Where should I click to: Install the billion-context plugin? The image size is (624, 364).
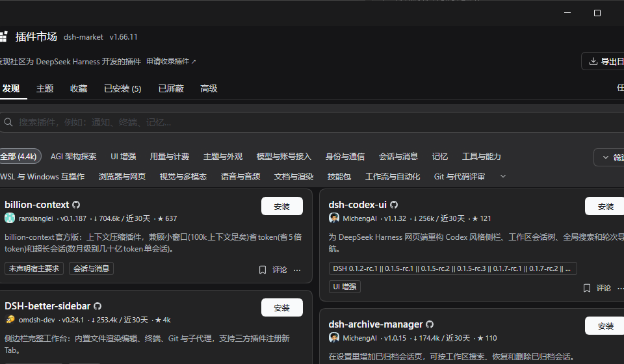tap(281, 206)
